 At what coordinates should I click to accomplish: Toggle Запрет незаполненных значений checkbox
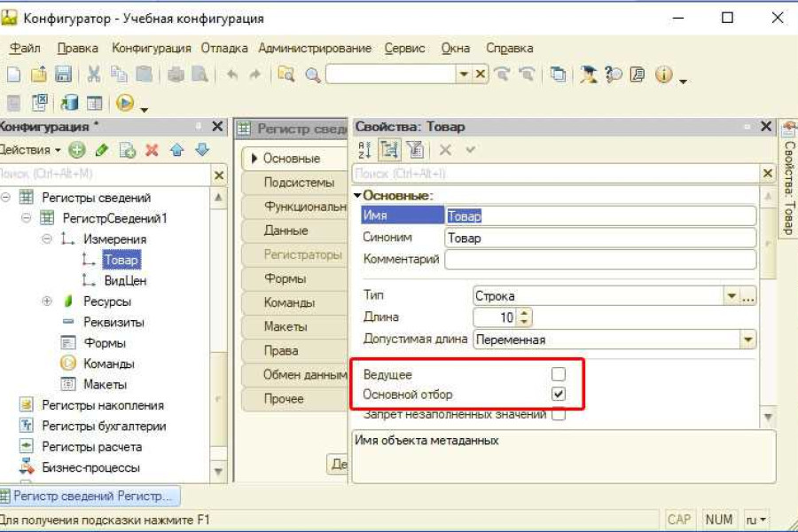tap(558, 414)
